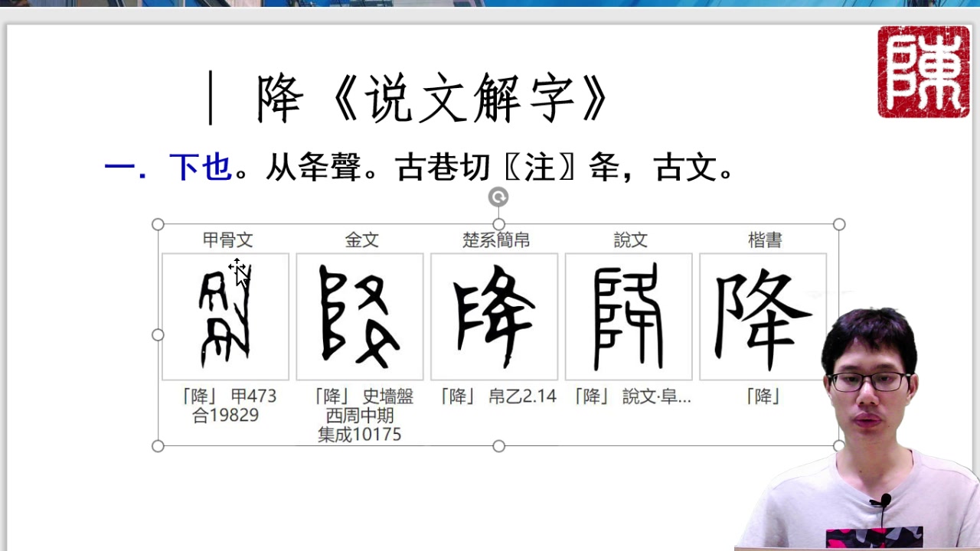
Task: Select the bronze script 降 glyph image
Action: [x=360, y=317]
